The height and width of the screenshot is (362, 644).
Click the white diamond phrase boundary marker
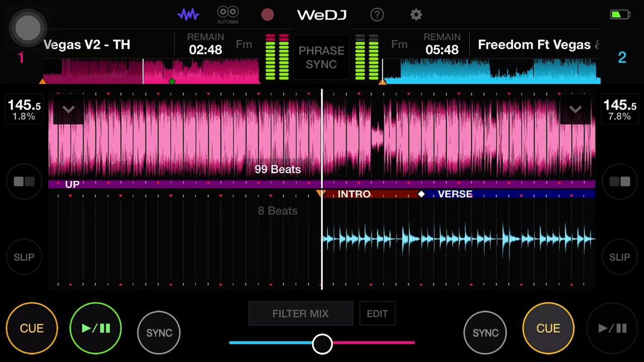421,194
